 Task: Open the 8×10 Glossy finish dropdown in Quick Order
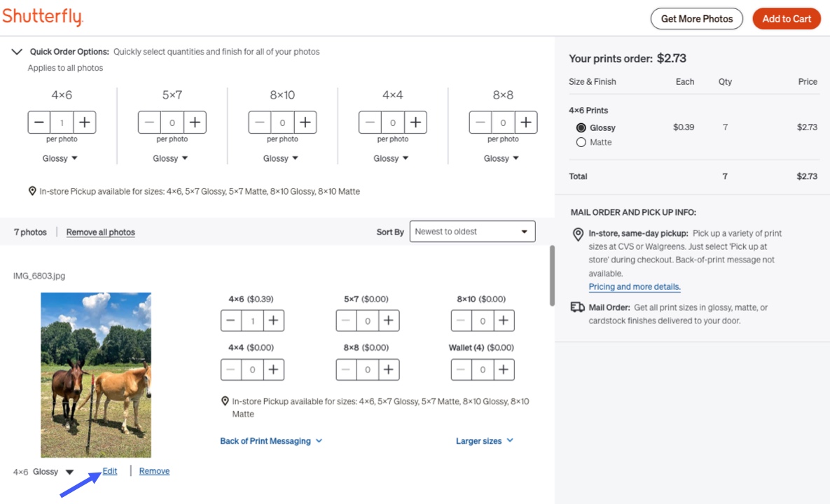[281, 158]
